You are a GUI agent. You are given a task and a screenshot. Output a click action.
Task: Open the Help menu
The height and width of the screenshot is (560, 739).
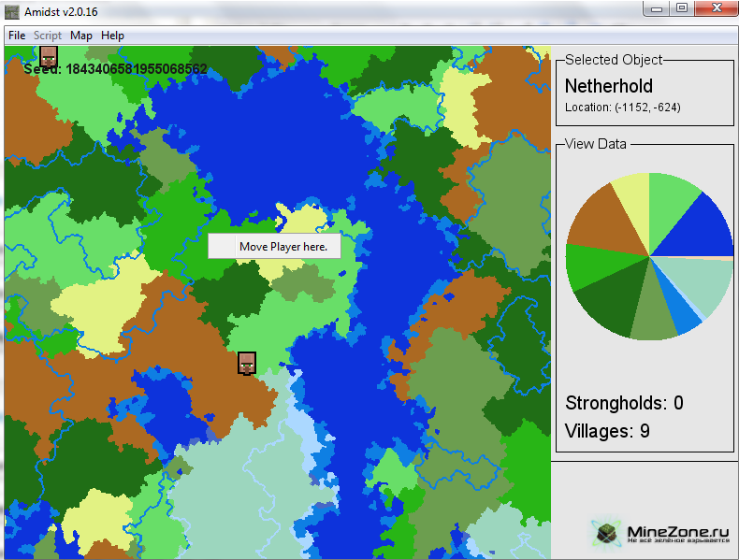[112, 36]
